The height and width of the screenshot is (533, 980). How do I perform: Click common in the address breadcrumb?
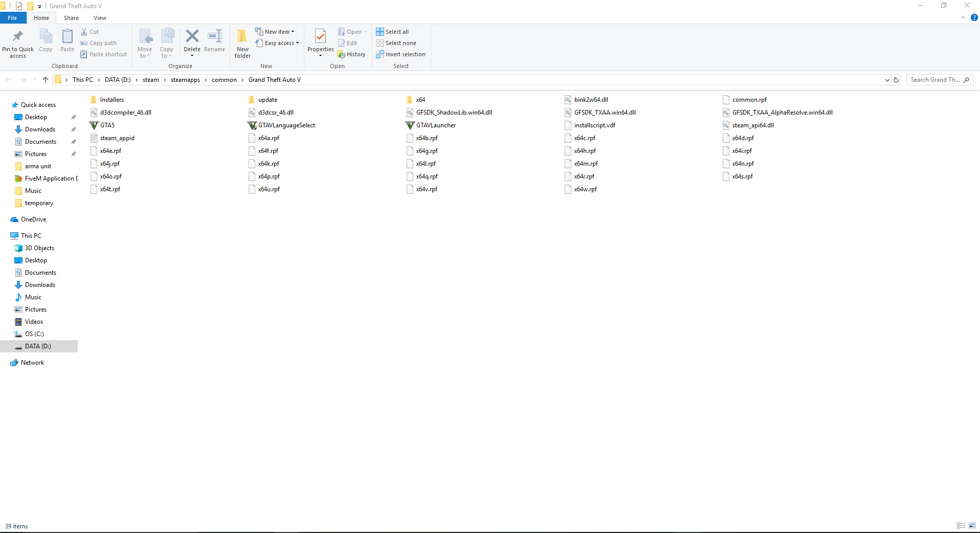224,80
